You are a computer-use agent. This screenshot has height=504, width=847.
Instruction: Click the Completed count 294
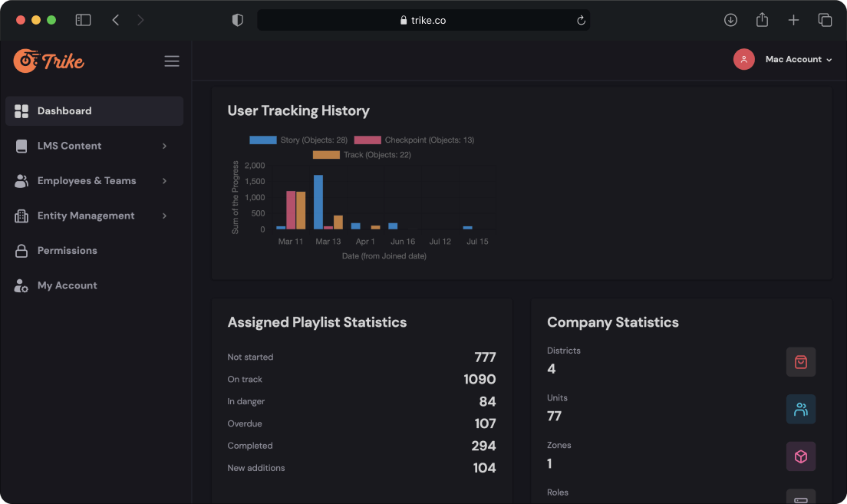[483, 446]
